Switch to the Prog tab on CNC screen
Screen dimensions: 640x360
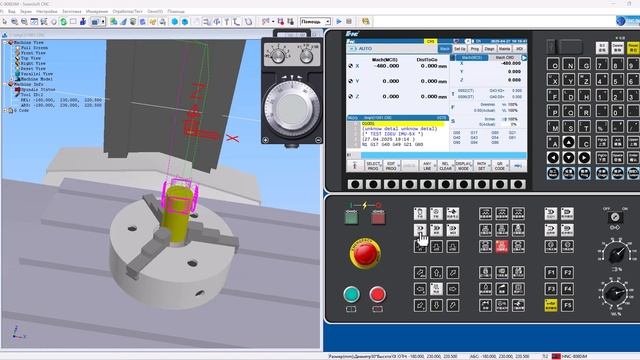pyautogui.click(x=475, y=49)
